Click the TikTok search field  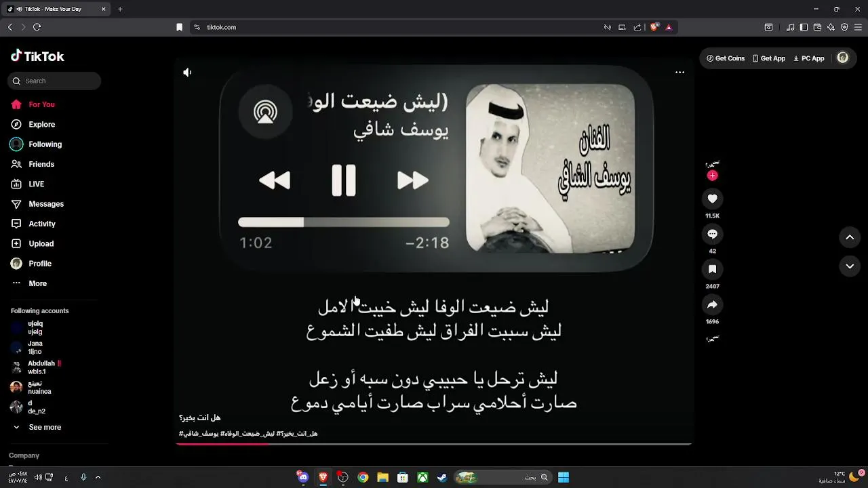point(54,81)
